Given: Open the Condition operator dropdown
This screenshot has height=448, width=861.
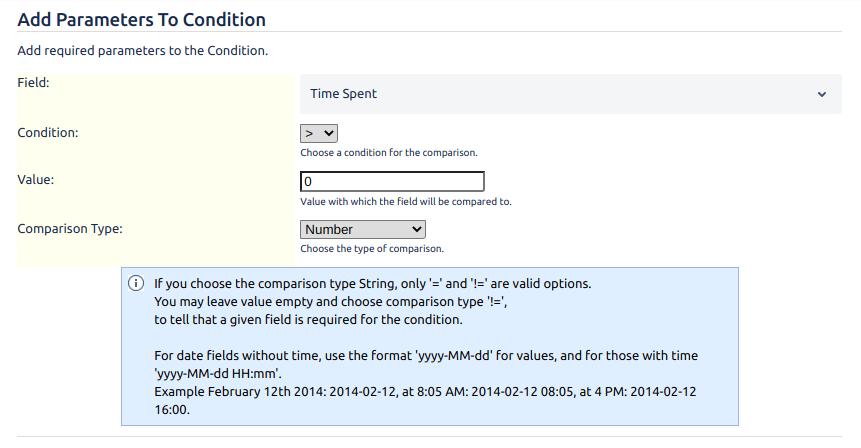Looking at the screenshot, I should (319, 132).
